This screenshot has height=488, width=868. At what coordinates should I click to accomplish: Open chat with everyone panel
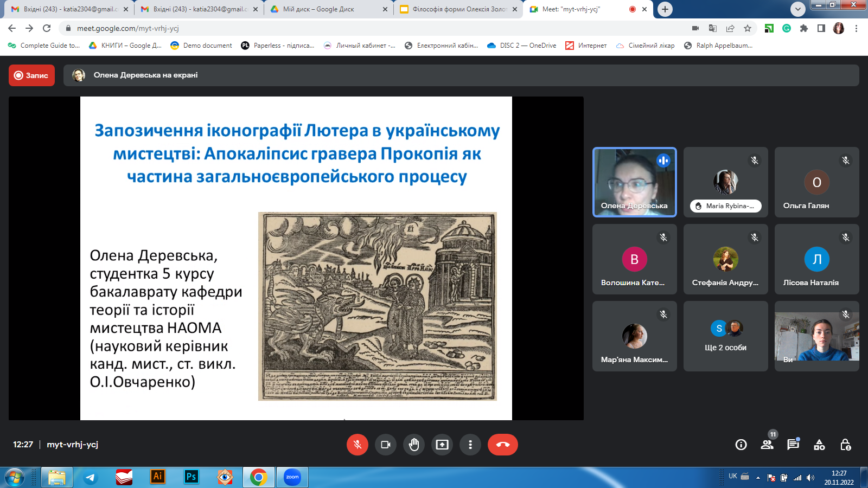coord(793,445)
